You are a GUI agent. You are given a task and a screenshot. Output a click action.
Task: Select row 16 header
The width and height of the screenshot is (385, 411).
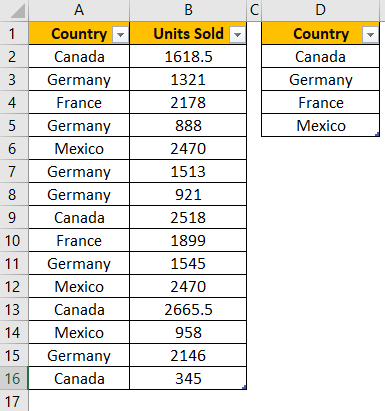[14, 378]
